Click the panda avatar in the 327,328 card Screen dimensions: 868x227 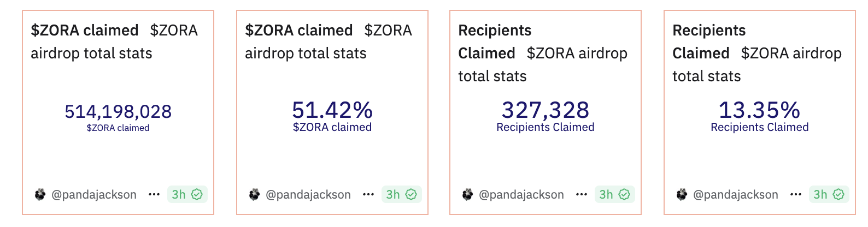point(467,195)
